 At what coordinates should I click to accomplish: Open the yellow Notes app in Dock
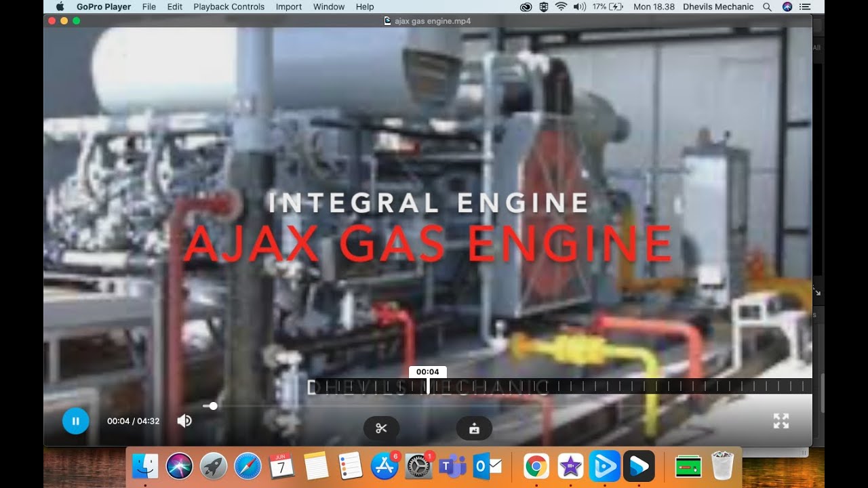pos(316,466)
